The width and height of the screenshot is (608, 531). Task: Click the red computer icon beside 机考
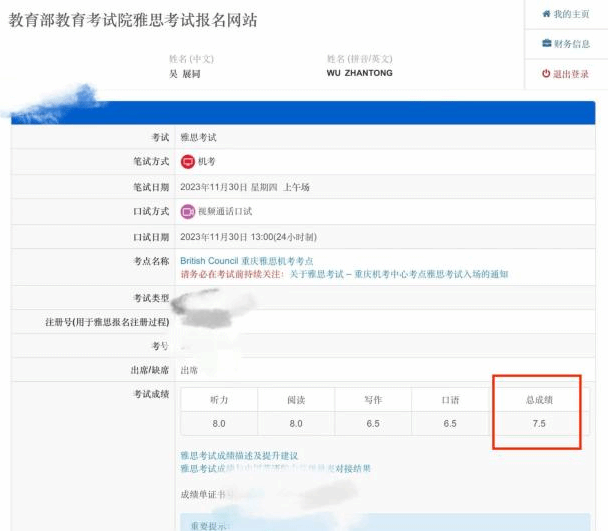pyautogui.click(x=187, y=161)
